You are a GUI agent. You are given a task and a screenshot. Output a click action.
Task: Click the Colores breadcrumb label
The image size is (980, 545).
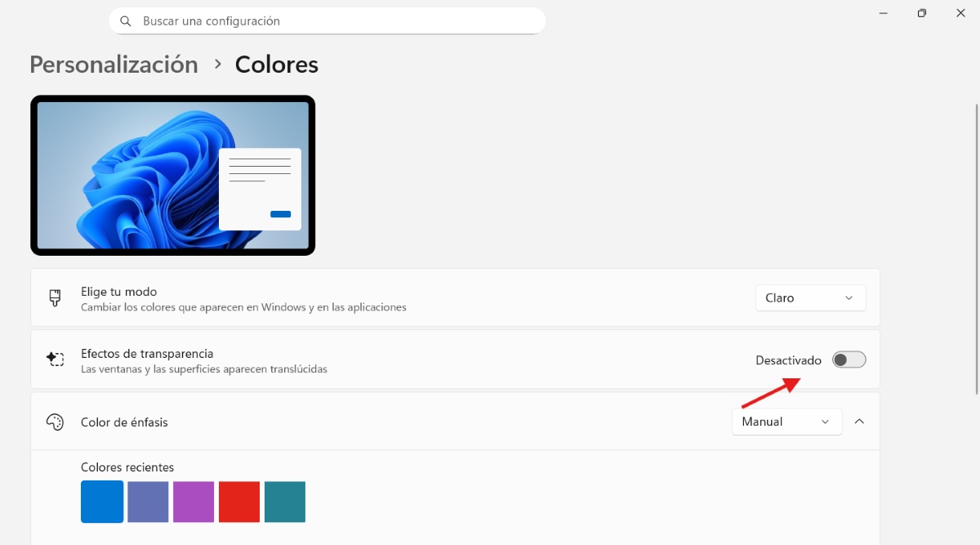tap(276, 64)
